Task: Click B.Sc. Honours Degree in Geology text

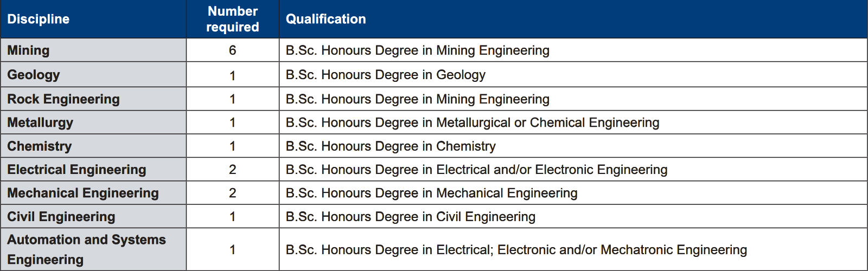Action: click(386, 75)
